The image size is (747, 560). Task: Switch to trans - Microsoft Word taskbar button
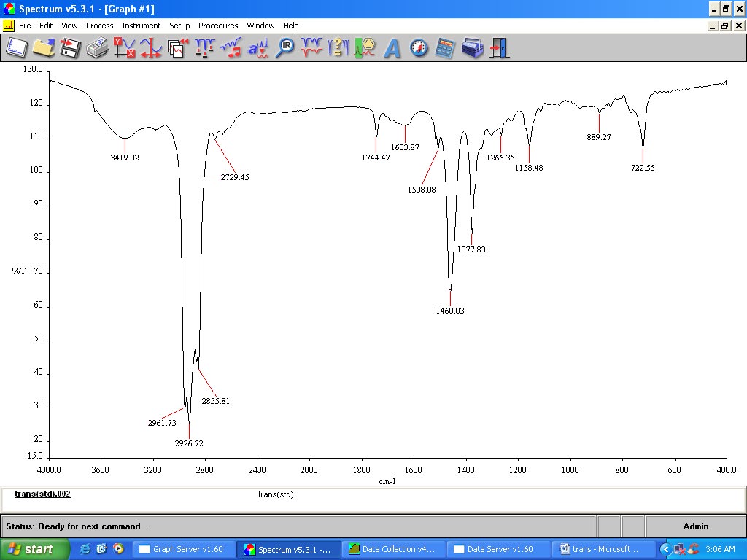[602, 550]
